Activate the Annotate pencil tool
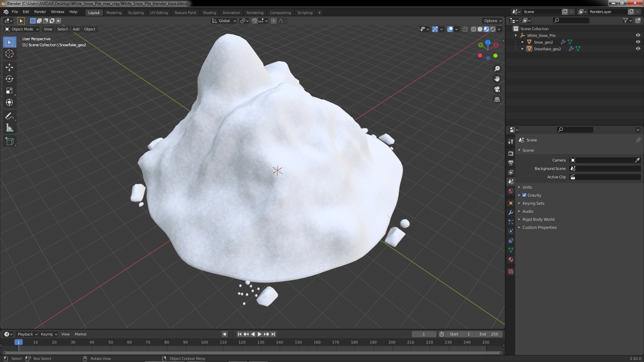Viewport: 644px width, 362px height. coord(9,116)
